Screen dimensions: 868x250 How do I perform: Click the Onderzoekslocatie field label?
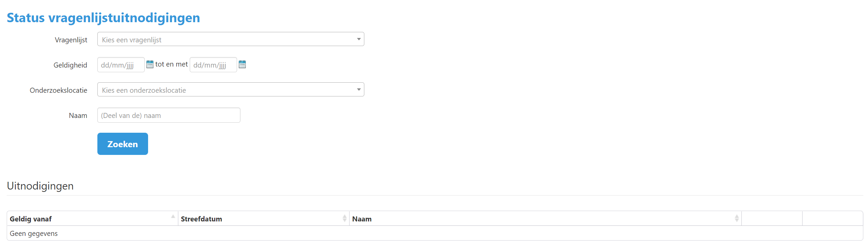58,90
